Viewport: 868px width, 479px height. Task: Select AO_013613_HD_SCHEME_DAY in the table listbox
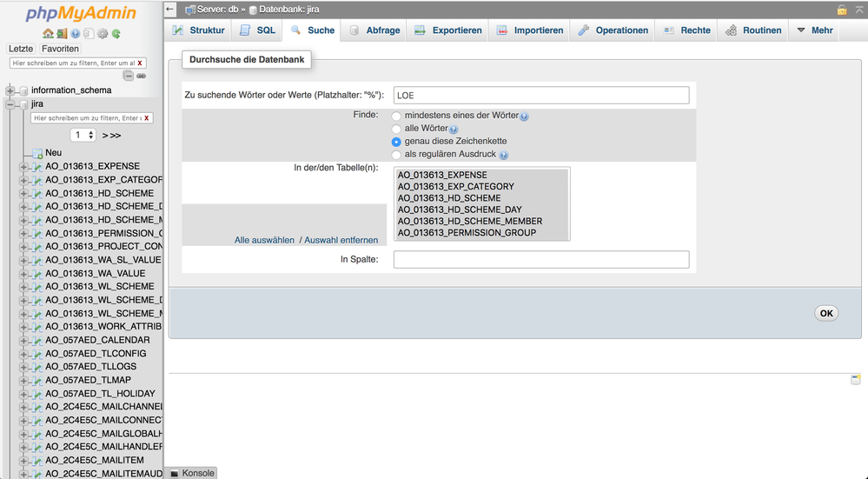tap(482, 210)
